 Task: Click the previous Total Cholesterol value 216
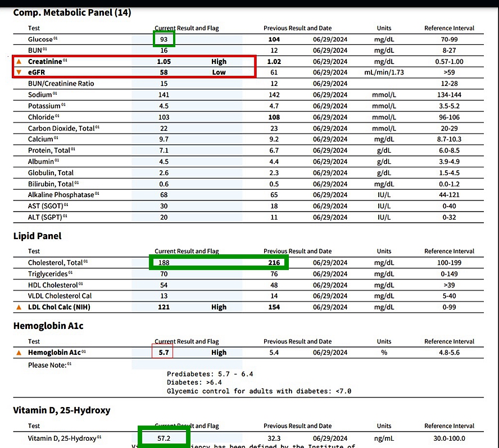point(274,262)
